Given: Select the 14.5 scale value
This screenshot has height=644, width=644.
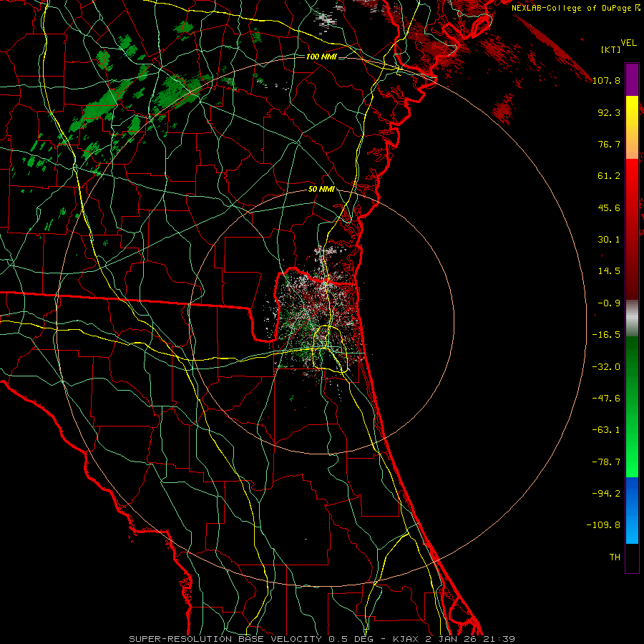Looking at the screenshot, I should pos(609,271).
